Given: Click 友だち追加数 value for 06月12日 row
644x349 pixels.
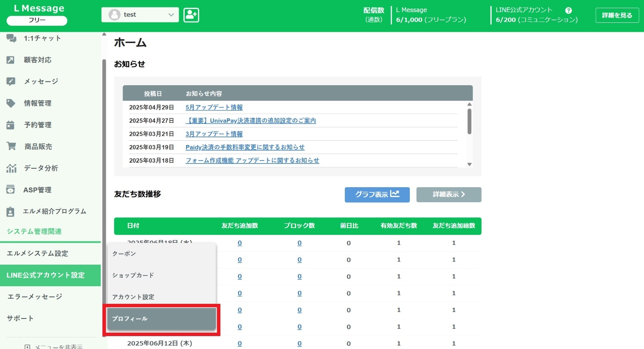Looking at the screenshot, I should coord(240,343).
